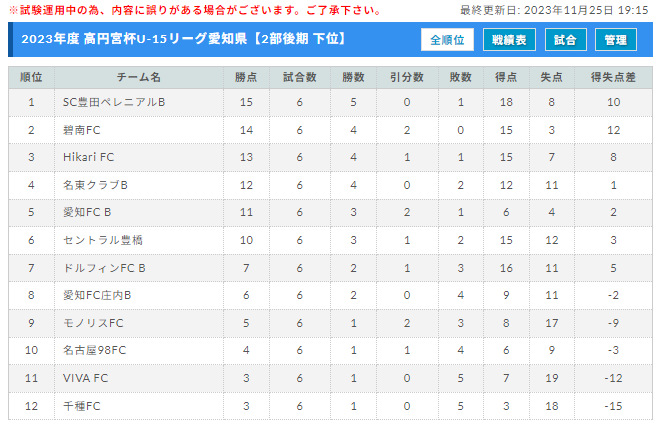Image resolution: width=662 pixels, height=431 pixels.
Task: Select team モノリスFC
Action: tap(93, 323)
